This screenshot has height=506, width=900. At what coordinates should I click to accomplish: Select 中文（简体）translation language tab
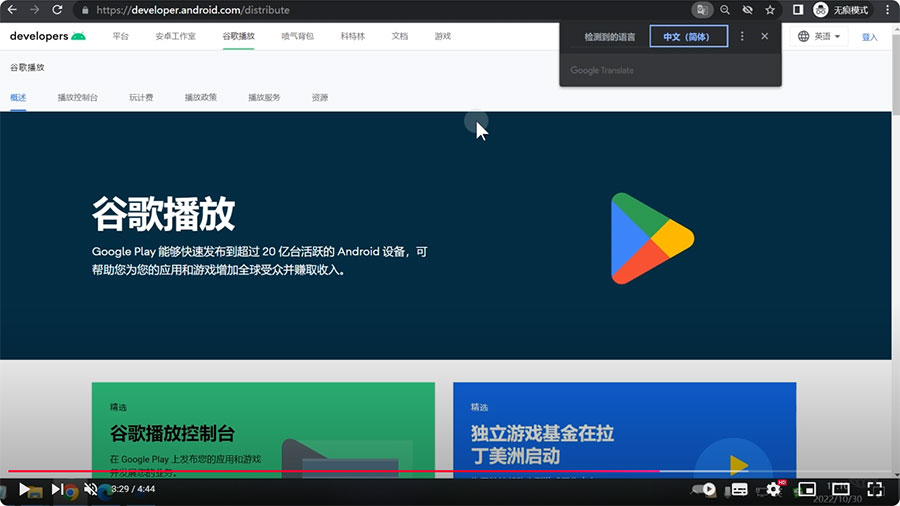689,36
